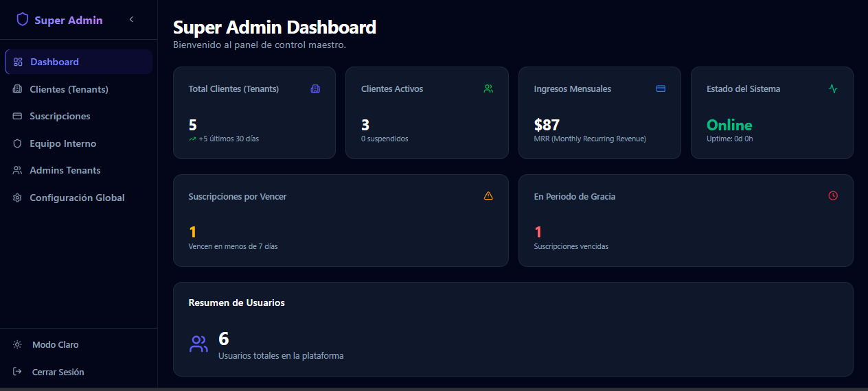Click the logout arrow icon
The width and height of the screenshot is (868, 391).
click(18, 372)
